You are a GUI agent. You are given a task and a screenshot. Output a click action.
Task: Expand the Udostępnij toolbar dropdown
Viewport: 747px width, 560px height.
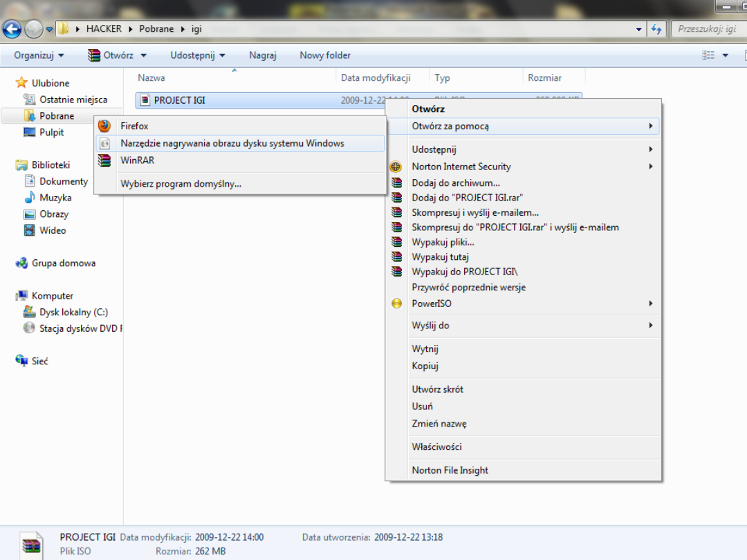(x=198, y=55)
